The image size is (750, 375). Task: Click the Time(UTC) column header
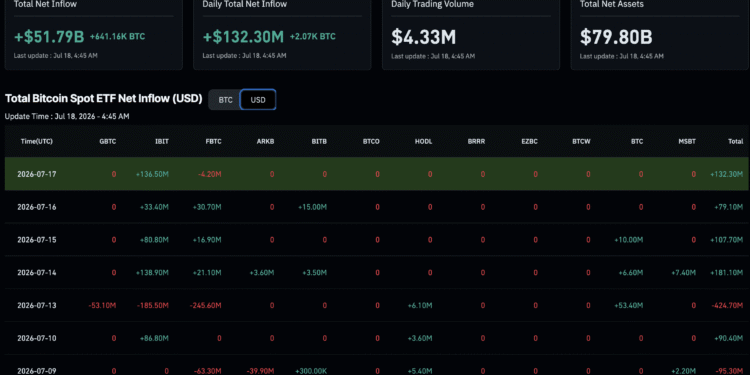coord(37,142)
